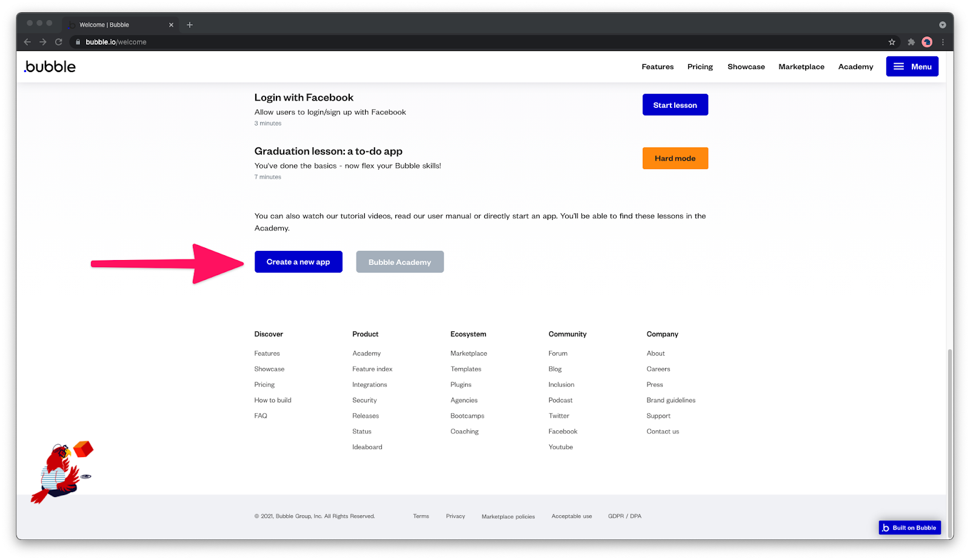Start the Login with Facebook lesson

point(675,105)
